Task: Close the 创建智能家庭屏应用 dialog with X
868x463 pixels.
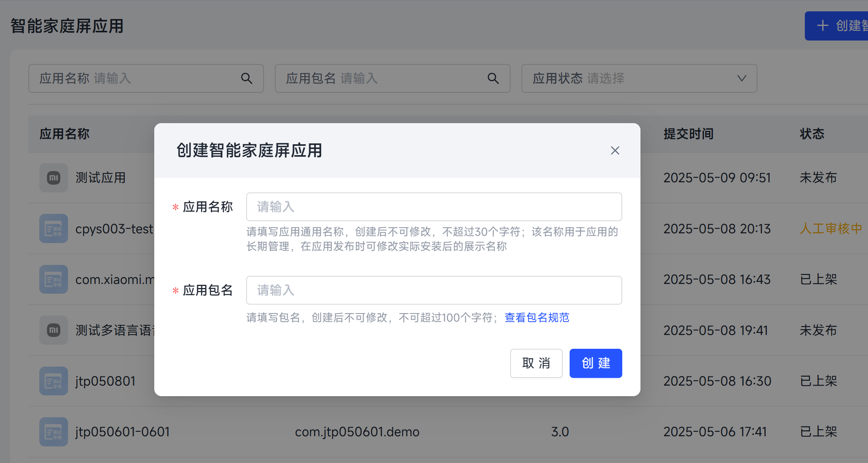Action: (x=615, y=151)
